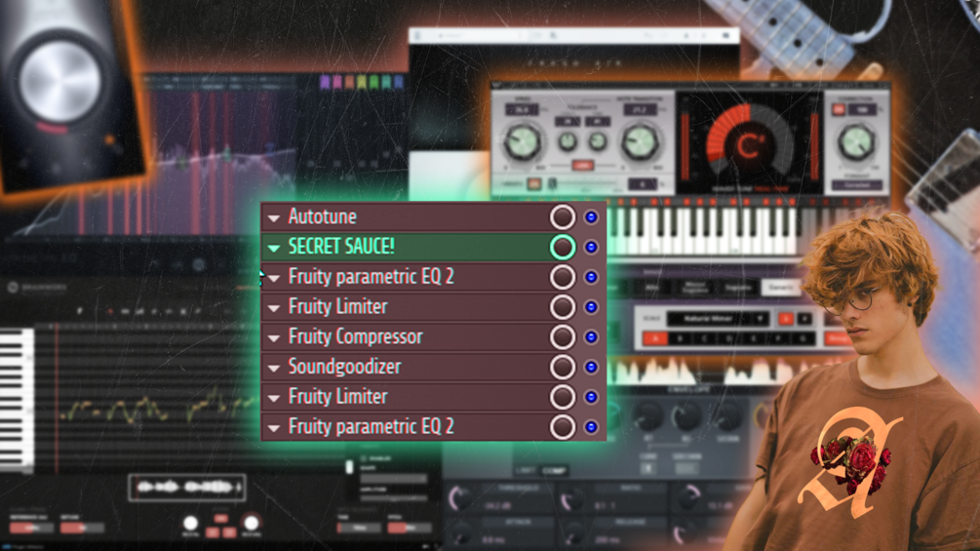
Task: Open the Autotune slot arrow menu
Action: pyautogui.click(x=274, y=218)
